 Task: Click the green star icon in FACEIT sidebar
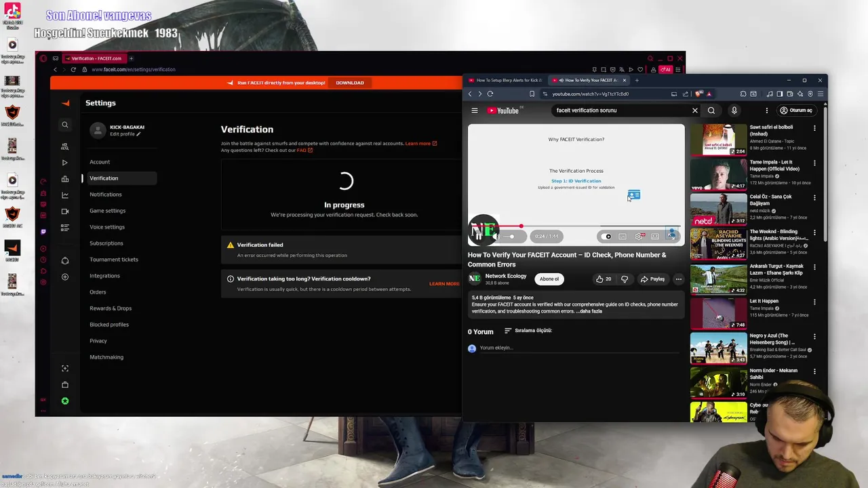pyautogui.click(x=65, y=401)
